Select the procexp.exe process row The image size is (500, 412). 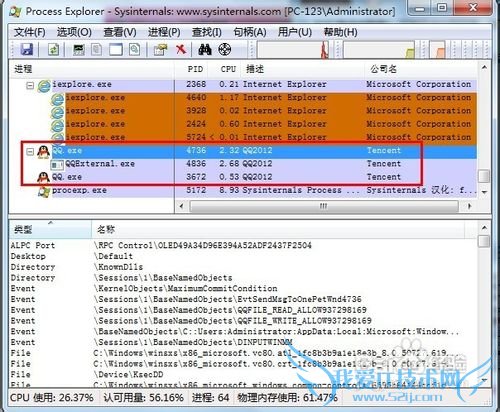pyautogui.click(x=243, y=191)
